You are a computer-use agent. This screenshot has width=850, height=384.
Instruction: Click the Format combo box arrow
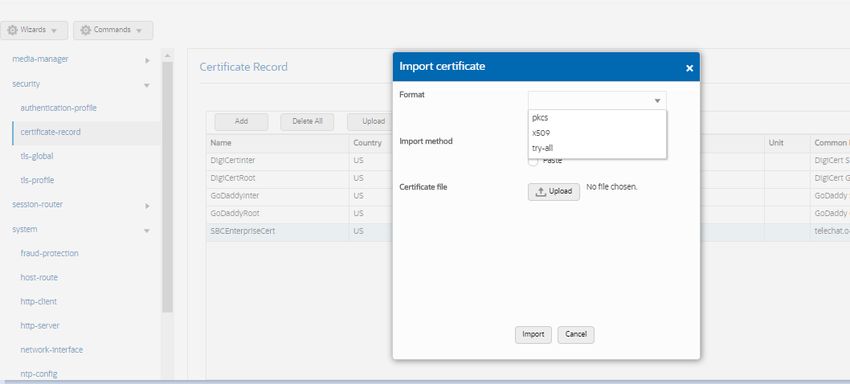tap(657, 101)
